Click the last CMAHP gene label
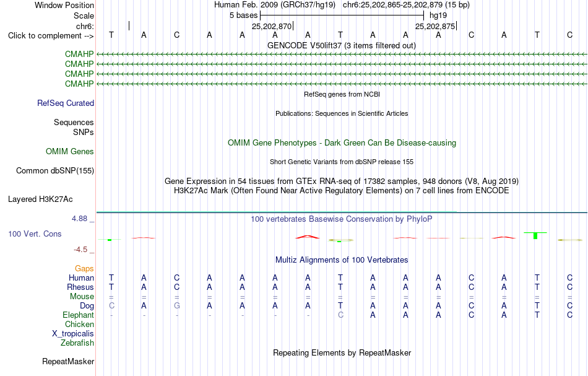The image size is (588, 376). coord(79,84)
